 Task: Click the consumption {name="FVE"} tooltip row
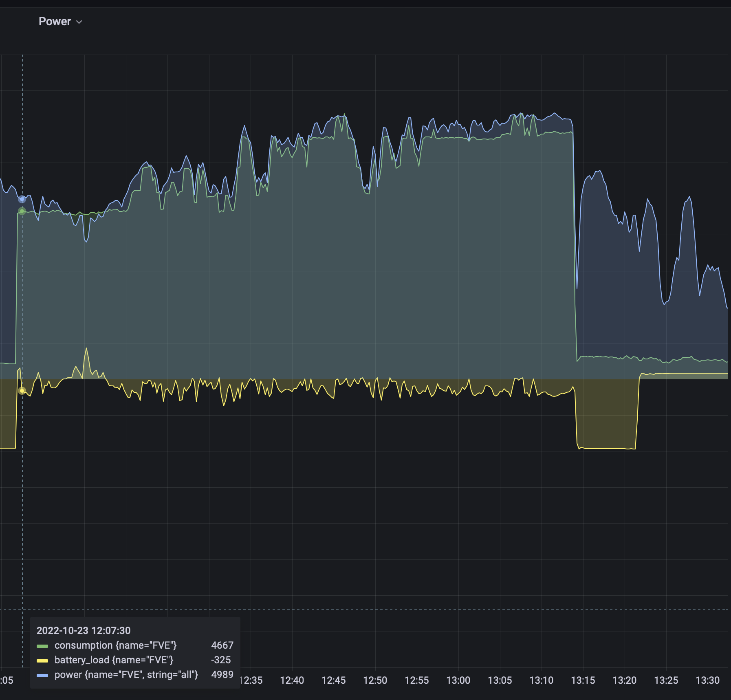(x=135, y=645)
